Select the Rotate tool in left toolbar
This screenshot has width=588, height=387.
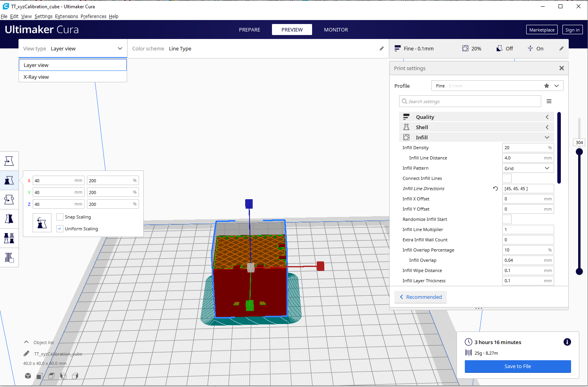(9, 200)
